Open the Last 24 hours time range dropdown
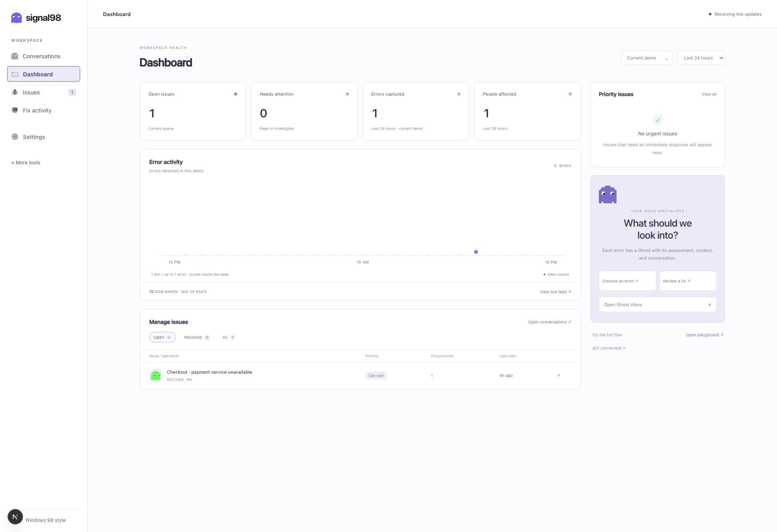The width and height of the screenshot is (777, 532). (x=701, y=58)
